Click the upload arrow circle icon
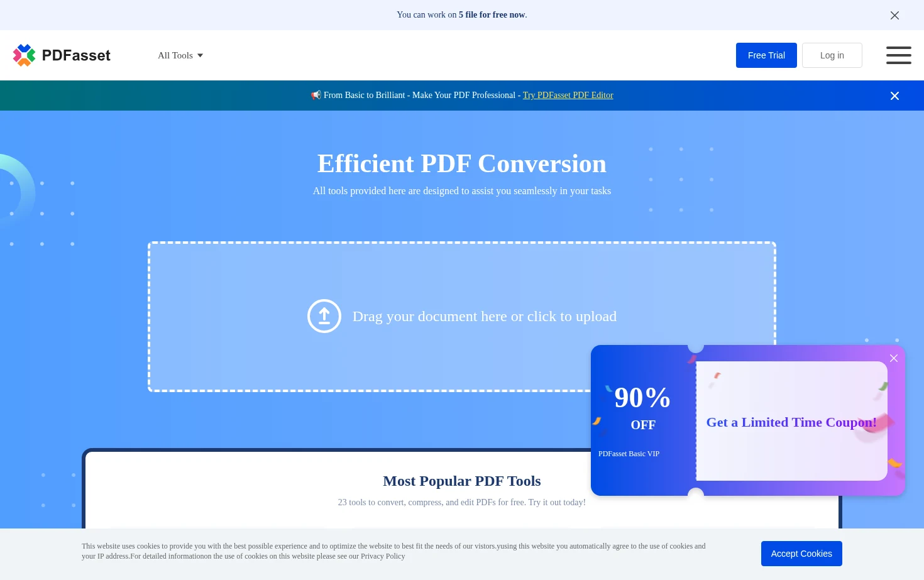 (324, 316)
